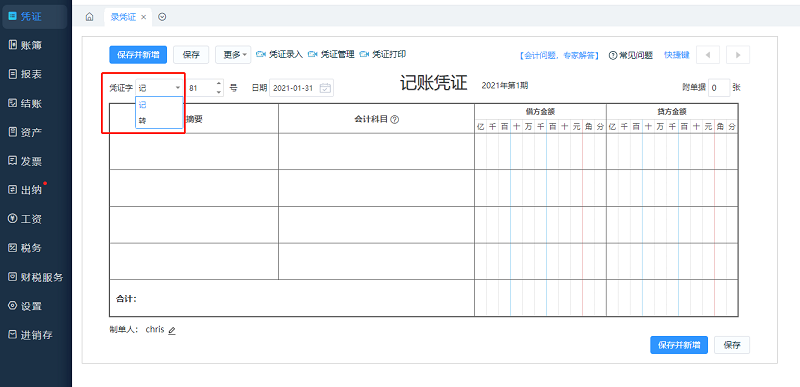800x387 pixels.
Task: Watch the 凭证打印 video tutorial
Action: tap(383, 54)
